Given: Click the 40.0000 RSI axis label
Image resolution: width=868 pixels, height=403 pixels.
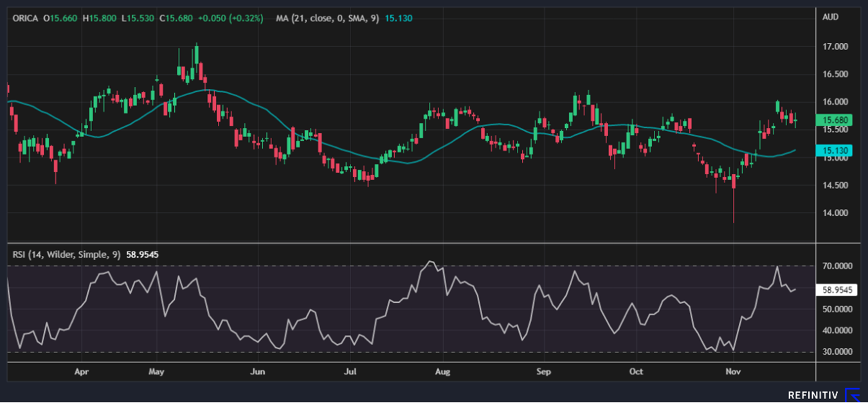Looking at the screenshot, I should [x=837, y=330].
